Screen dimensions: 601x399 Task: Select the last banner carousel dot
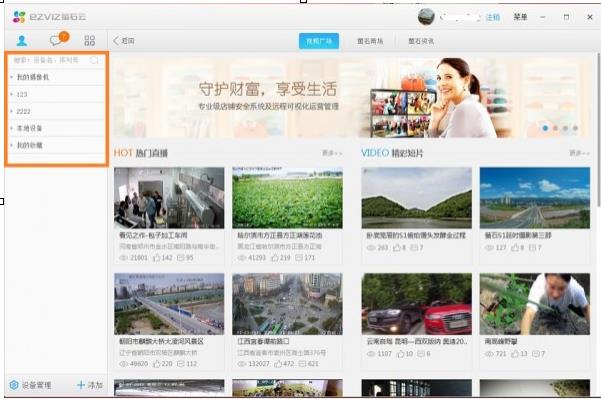(575, 128)
